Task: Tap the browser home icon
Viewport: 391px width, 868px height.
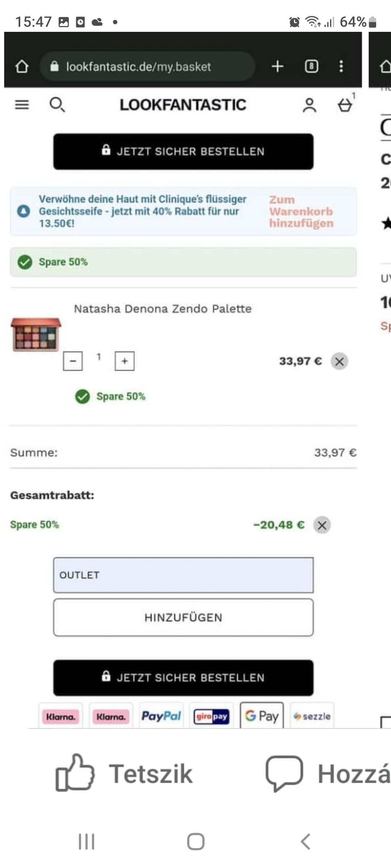Action: pyautogui.click(x=22, y=66)
